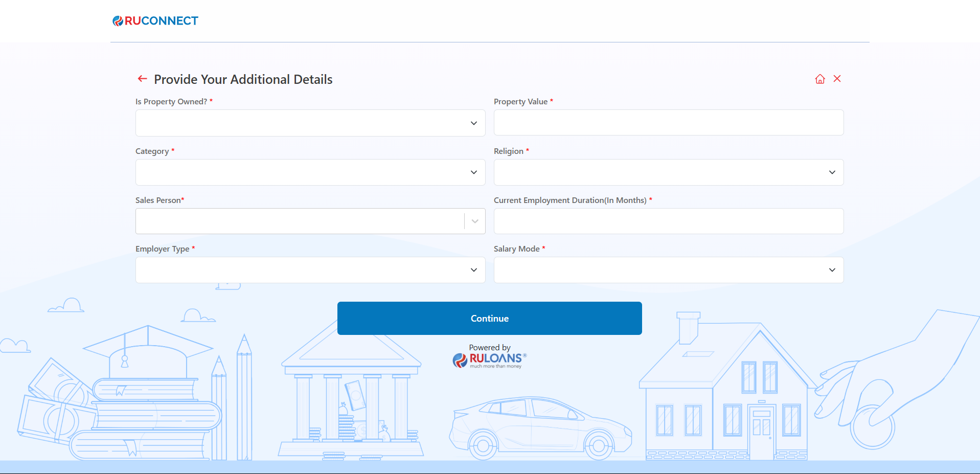Go to home using the house icon
This screenshot has height=474, width=980.
click(820, 79)
